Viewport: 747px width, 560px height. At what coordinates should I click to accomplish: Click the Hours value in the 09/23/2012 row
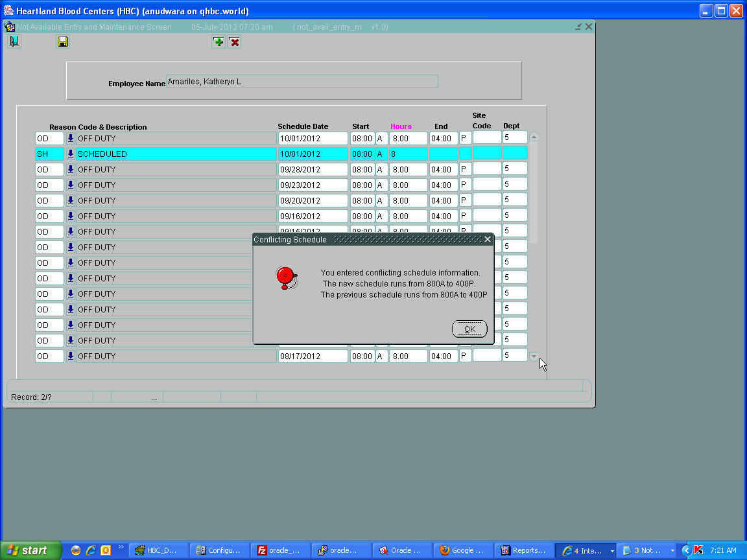[408, 185]
